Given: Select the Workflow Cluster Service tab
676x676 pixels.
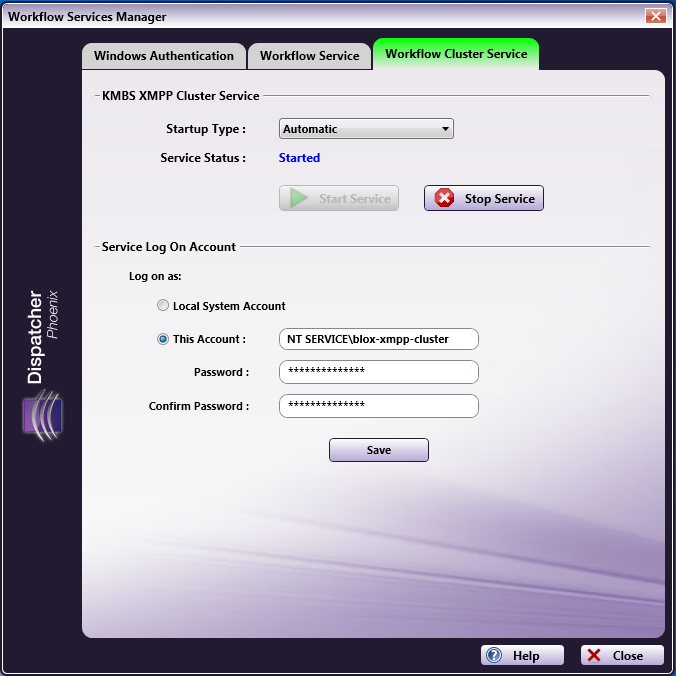Looking at the screenshot, I should coord(456,54).
